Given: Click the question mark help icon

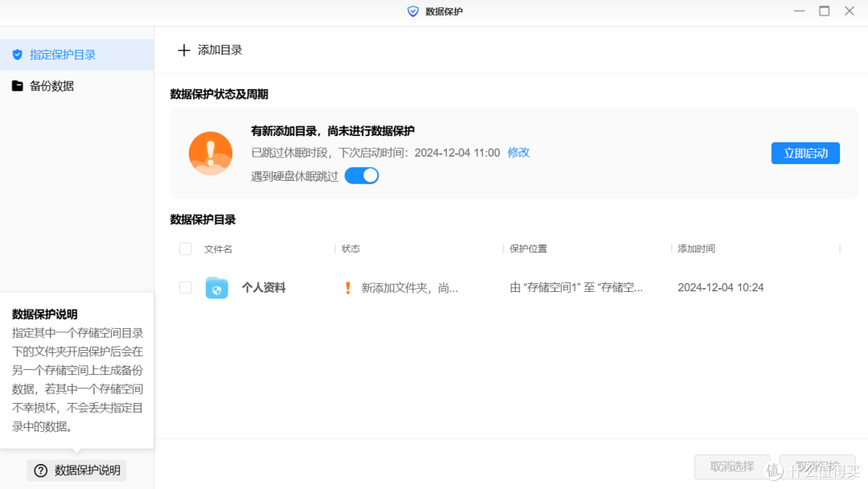Looking at the screenshot, I should (40, 471).
